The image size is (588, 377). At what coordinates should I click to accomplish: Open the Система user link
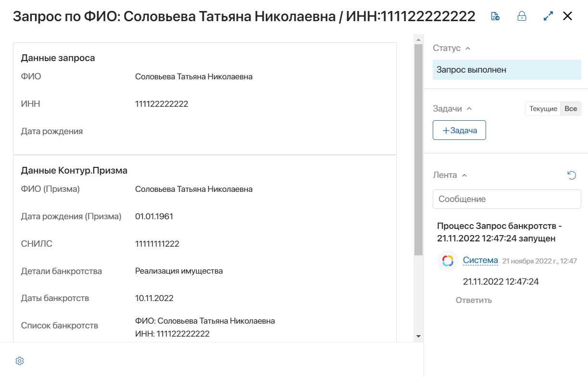pyautogui.click(x=480, y=260)
